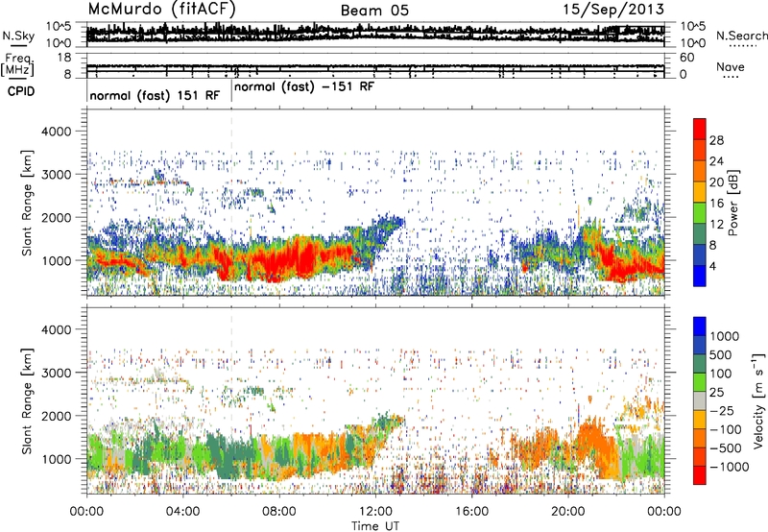
Task: Click the red top of power colorbar
Action: tap(700, 129)
